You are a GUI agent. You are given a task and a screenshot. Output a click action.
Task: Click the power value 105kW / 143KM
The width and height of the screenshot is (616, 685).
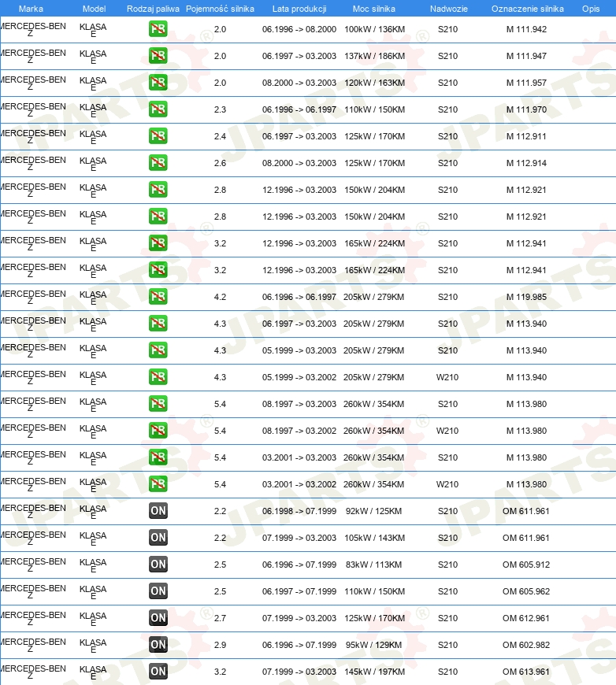374,537
